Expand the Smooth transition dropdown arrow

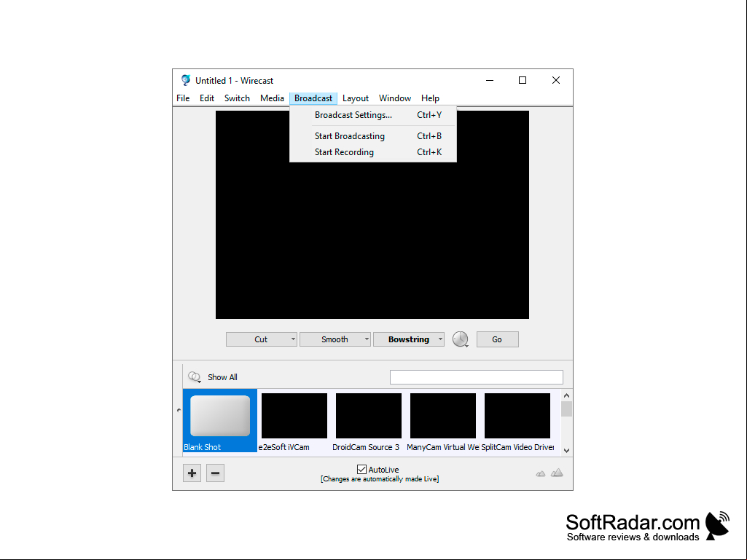click(367, 339)
